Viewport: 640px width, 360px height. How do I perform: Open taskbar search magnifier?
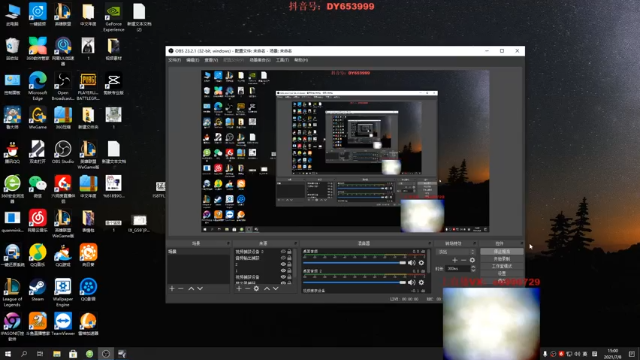click(24, 353)
